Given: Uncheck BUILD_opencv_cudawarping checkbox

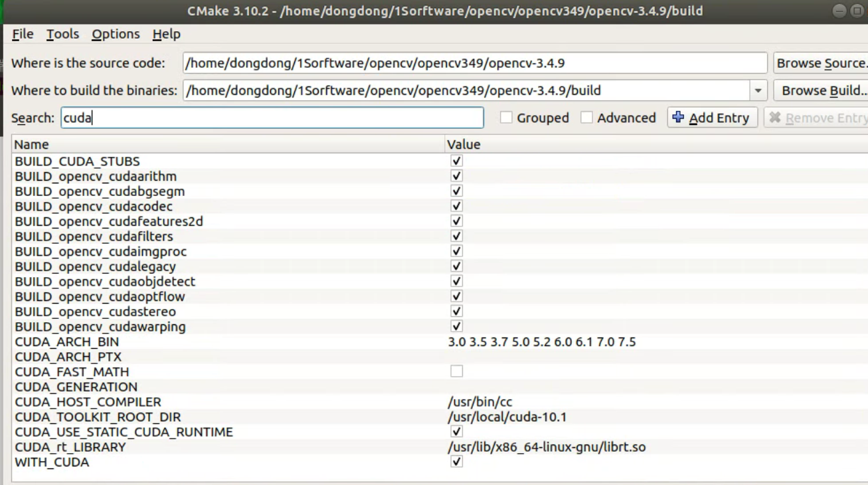Looking at the screenshot, I should [x=456, y=326].
